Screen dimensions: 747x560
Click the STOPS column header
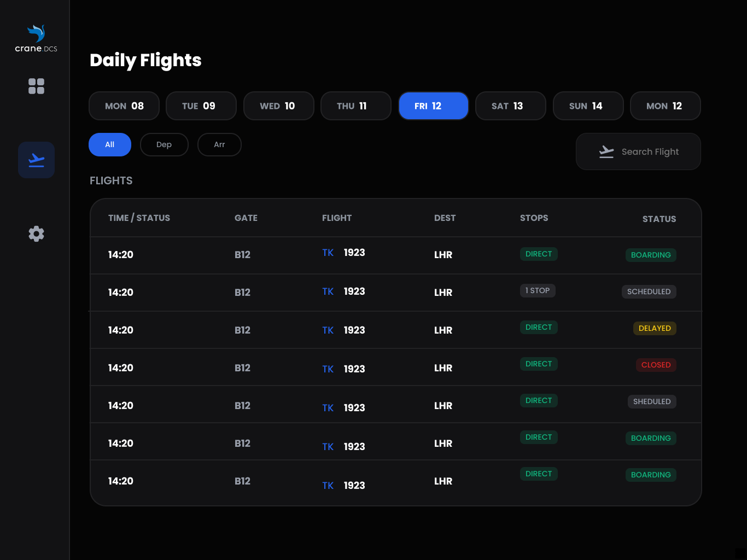pyautogui.click(x=534, y=218)
